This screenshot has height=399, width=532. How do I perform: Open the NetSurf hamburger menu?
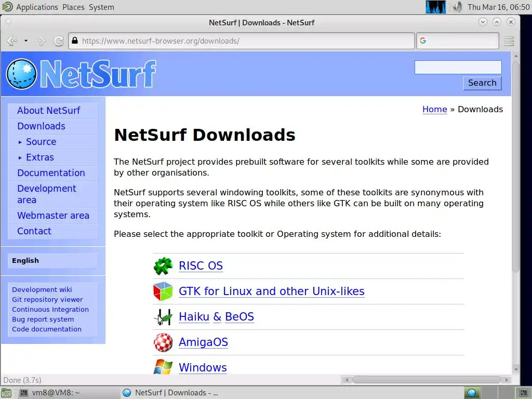coord(509,41)
